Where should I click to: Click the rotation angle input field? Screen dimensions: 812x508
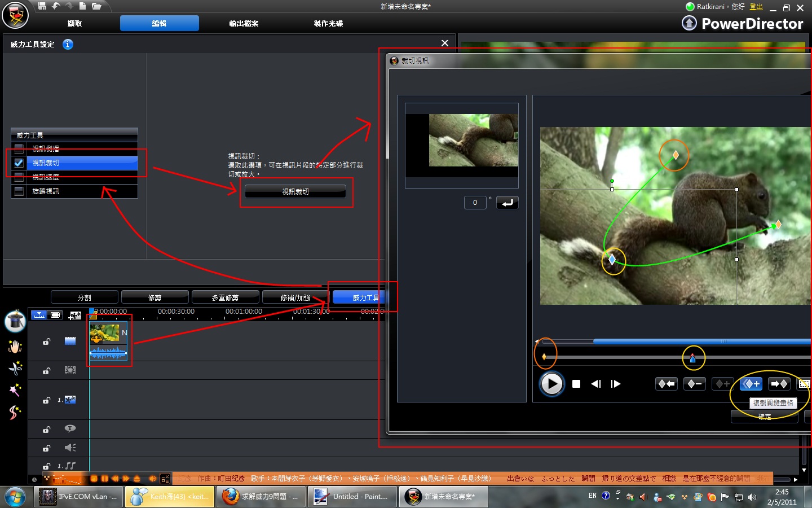click(x=475, y=203)
